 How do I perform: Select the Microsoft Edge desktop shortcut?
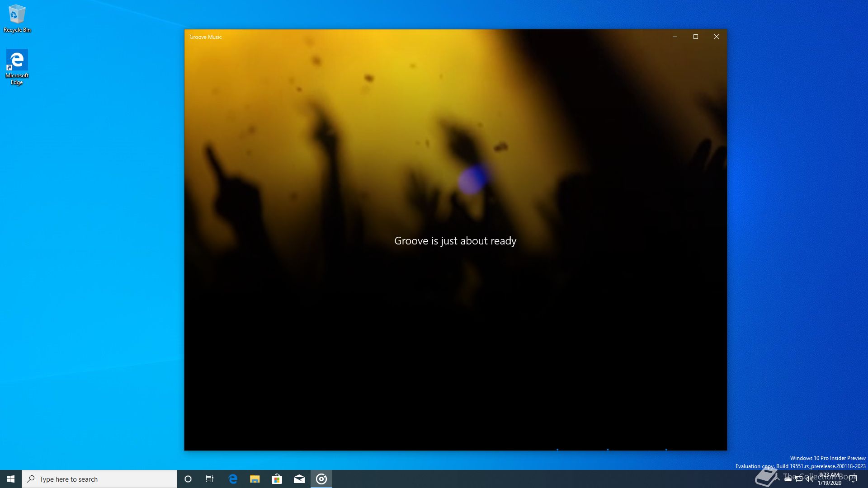point(17,67)
